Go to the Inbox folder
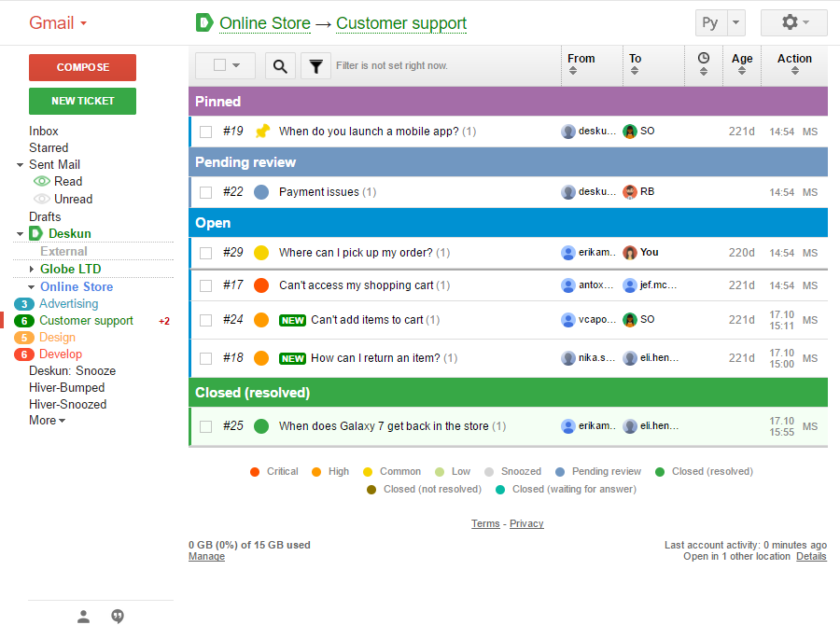 (44, 132)
